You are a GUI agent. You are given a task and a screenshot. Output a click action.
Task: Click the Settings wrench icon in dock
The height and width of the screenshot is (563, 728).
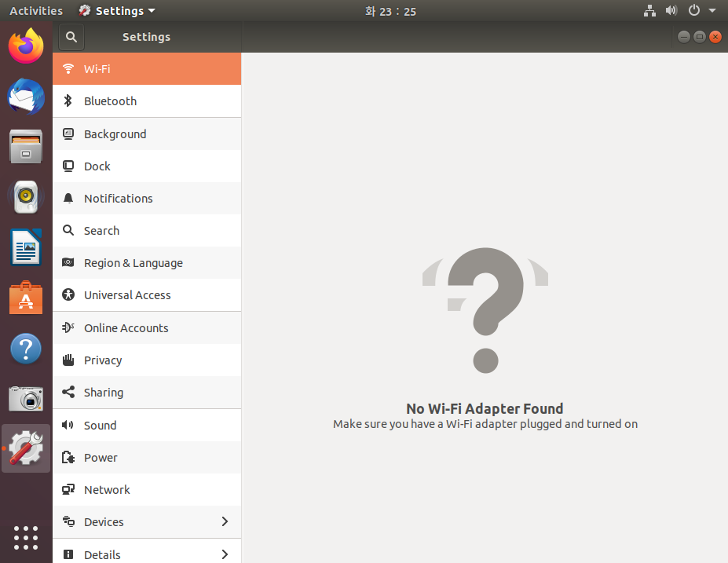pos(26,448)
